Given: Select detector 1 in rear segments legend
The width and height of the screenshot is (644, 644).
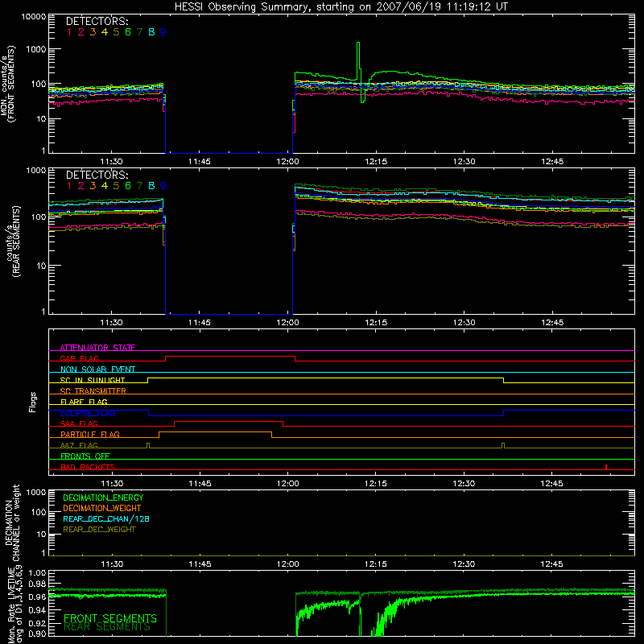Looking at the screenshot, I should [69, 186].
